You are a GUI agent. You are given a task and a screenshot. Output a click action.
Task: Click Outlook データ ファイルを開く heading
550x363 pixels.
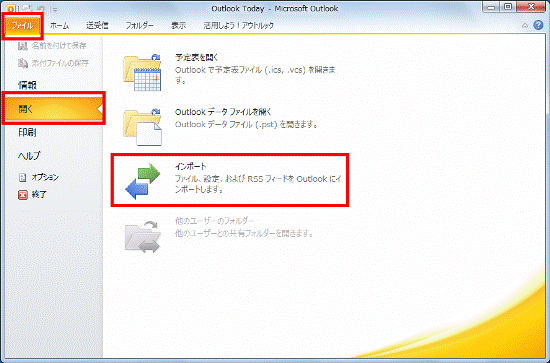pos(223,112)
